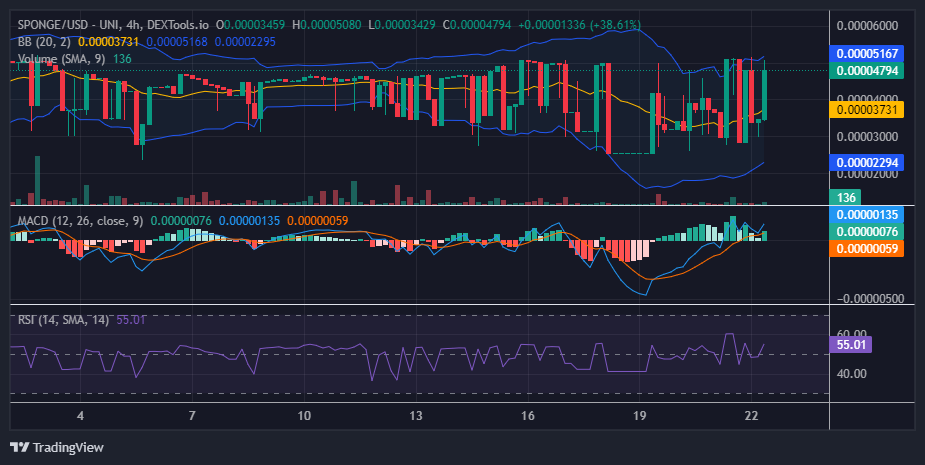
Task: Click price axis tick 0.00003000
Action: 868,137
